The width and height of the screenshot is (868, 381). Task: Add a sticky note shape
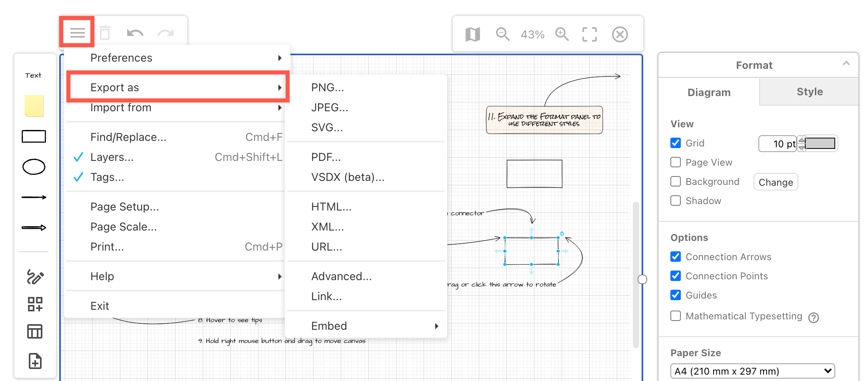point(34,105)
